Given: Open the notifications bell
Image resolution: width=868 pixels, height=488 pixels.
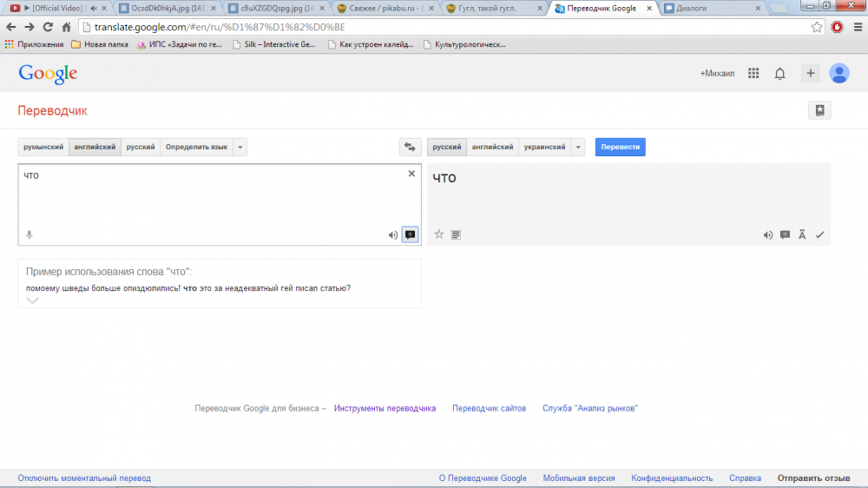Looking at the screenshot, I should pos(780,73).
